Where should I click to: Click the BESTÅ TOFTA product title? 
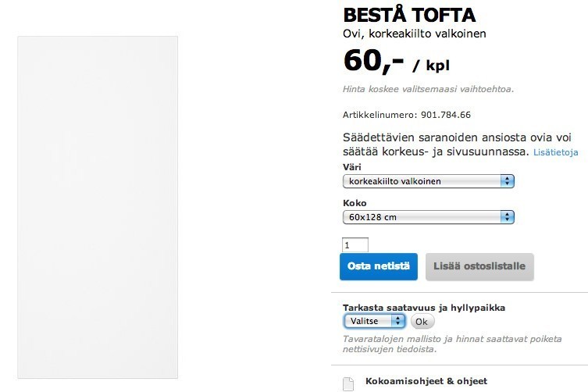pyautogui.click(x=409, y=16)
